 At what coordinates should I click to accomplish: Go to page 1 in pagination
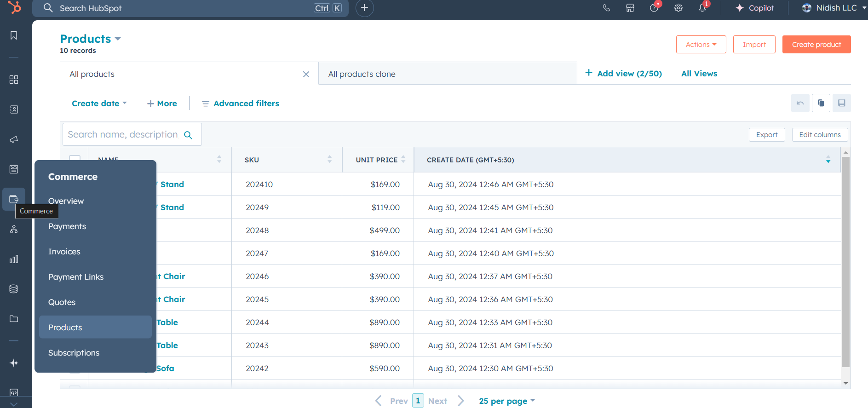[418, 401]
